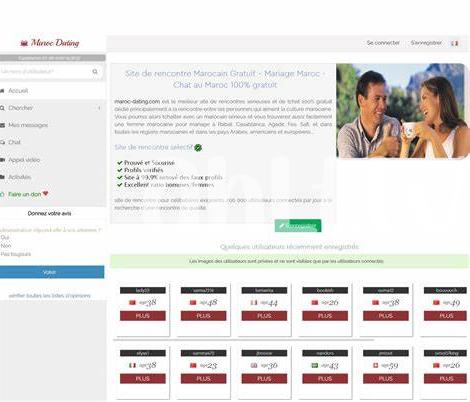Open Mes messages in sidebar
Viewport: 470px width, 402px height.
coord(28,125)
